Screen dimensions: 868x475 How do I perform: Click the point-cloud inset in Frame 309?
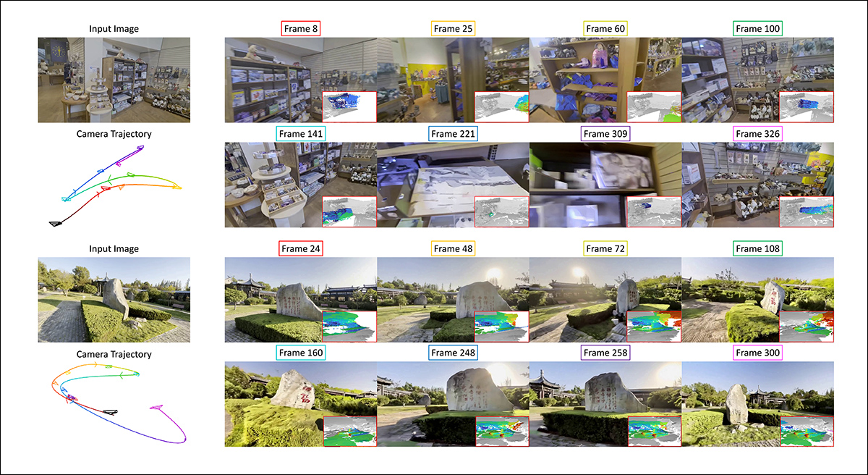[654, 212]
